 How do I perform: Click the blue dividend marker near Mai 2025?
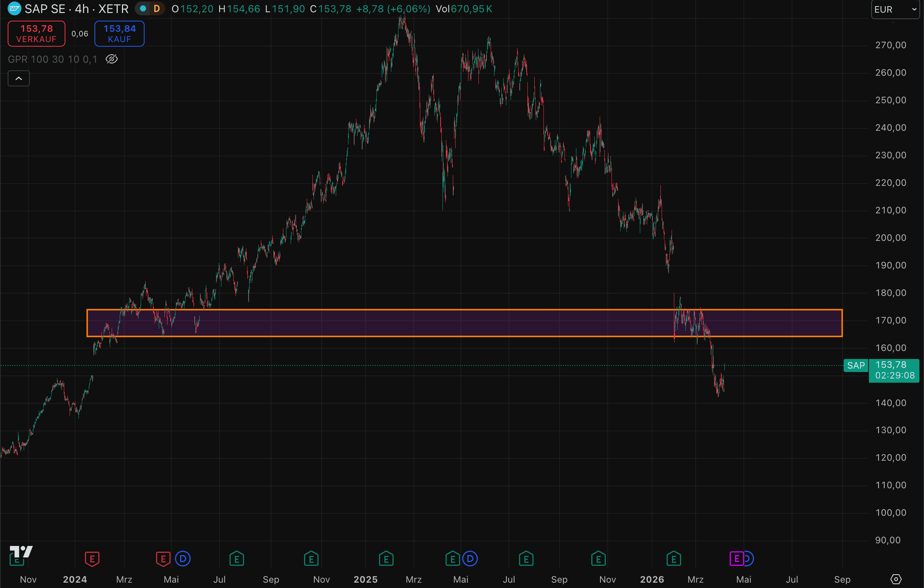point(470,559)
